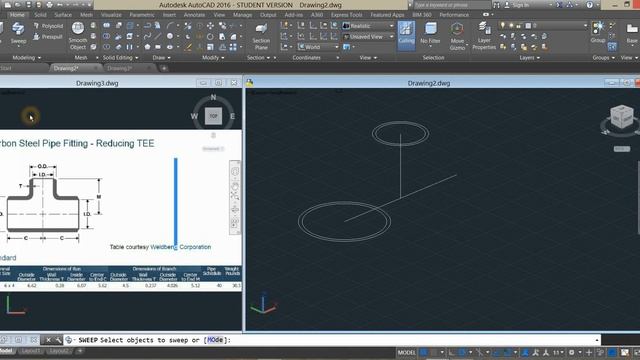Expand the Draw panel
Image resolution: width=640 pixels, height=360 pixels.
[162, 58]
